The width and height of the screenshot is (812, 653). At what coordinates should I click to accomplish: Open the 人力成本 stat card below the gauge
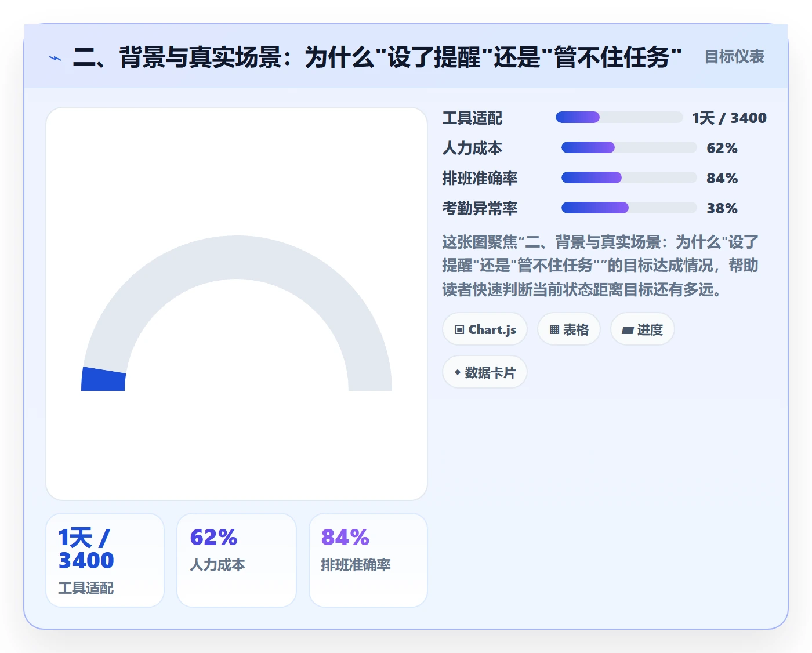click(237, 560)
